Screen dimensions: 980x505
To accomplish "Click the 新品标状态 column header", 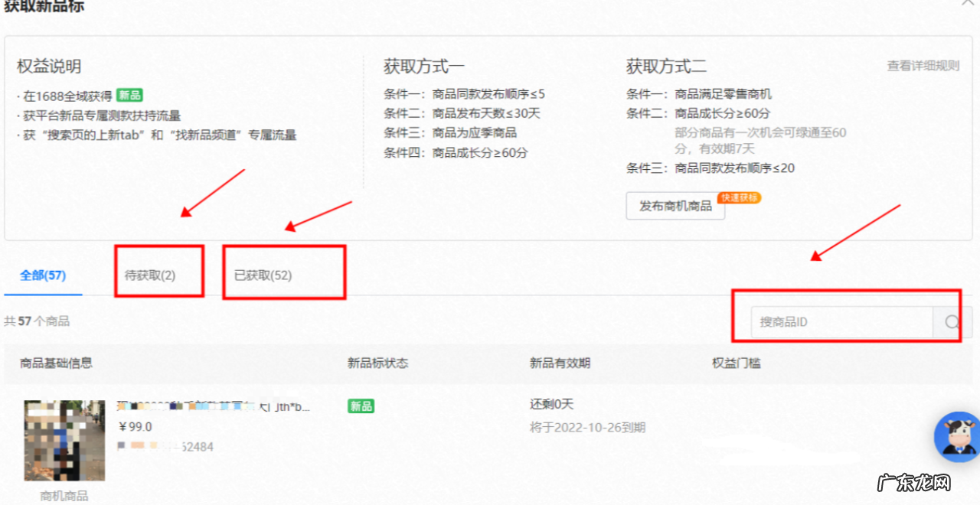I will 377,363.
